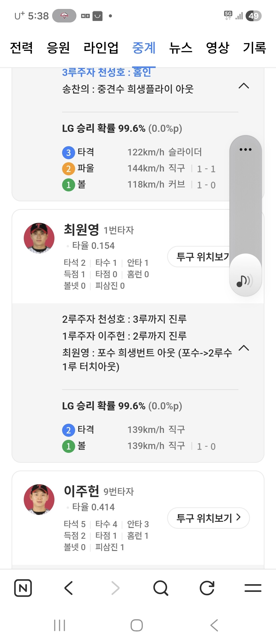Switch to the 라인업 tab

101,48
